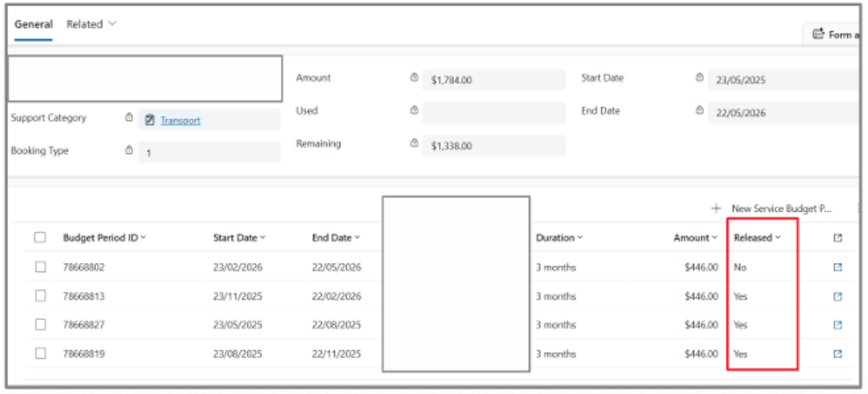Open the Start Date column header dropdown

pyautogui.click(x=263, y=237)
